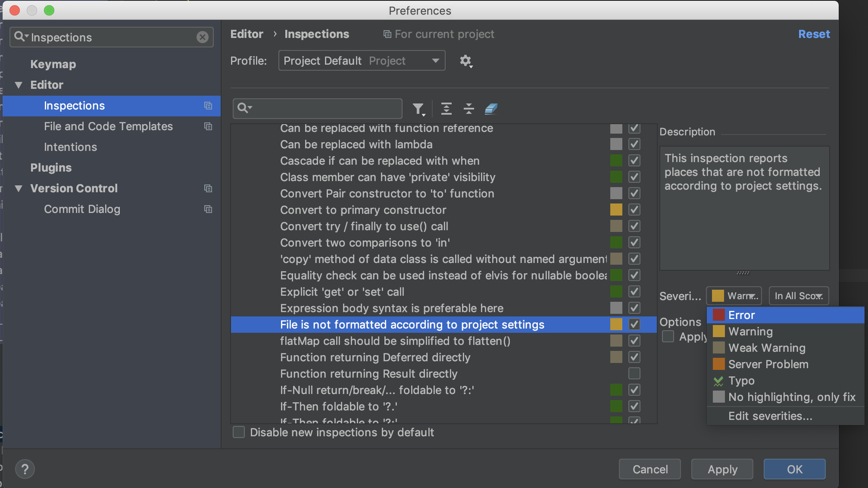Open Edit severities dialog entry

click(x=785, y=416)
